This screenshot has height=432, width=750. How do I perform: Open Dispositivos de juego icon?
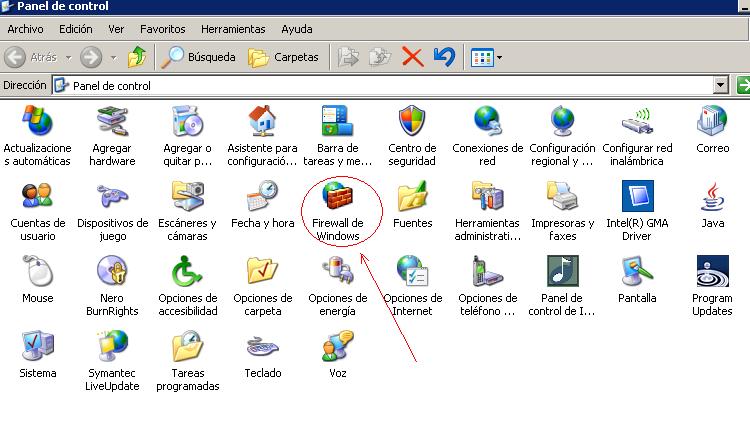pyautogui.click(x=112, y=196)
